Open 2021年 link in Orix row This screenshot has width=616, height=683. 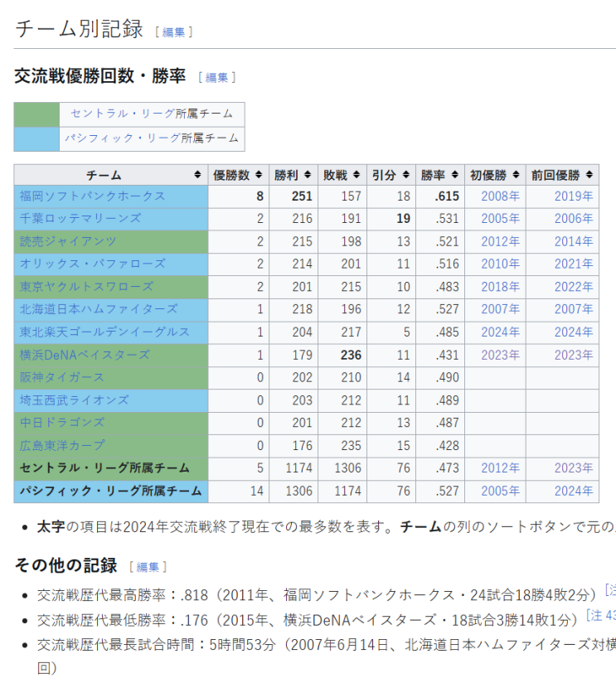coord(574,264)
